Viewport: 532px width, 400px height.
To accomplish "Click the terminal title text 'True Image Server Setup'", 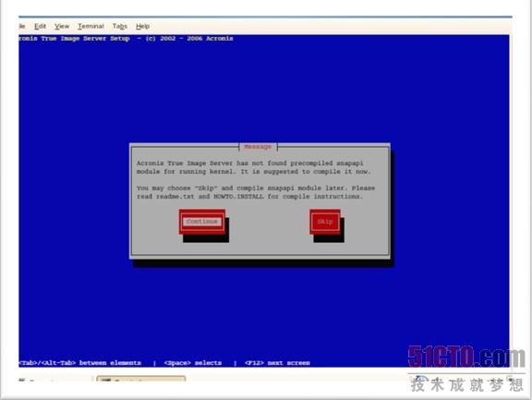I will pos(85,39).
